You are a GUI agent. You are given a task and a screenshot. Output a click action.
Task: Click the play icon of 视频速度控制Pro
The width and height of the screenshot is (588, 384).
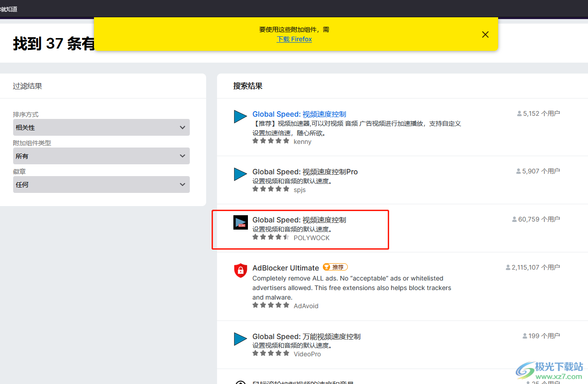click(240, 174)
